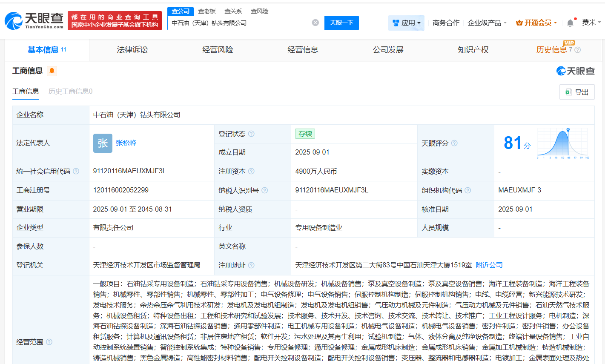Open the 法律诉讼 tab
This screenshot has width=605, height=364.
132,50
